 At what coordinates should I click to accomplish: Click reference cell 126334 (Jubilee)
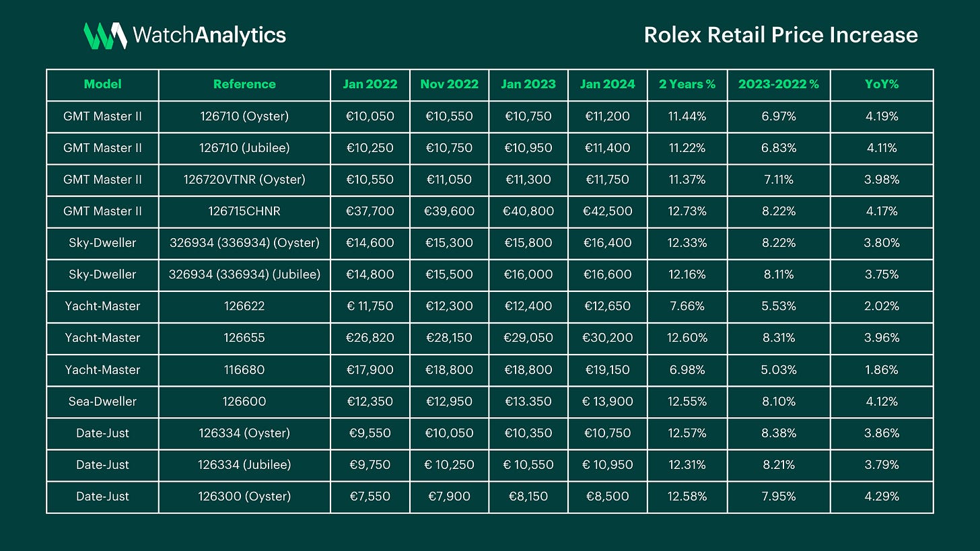tap(244, 464)
